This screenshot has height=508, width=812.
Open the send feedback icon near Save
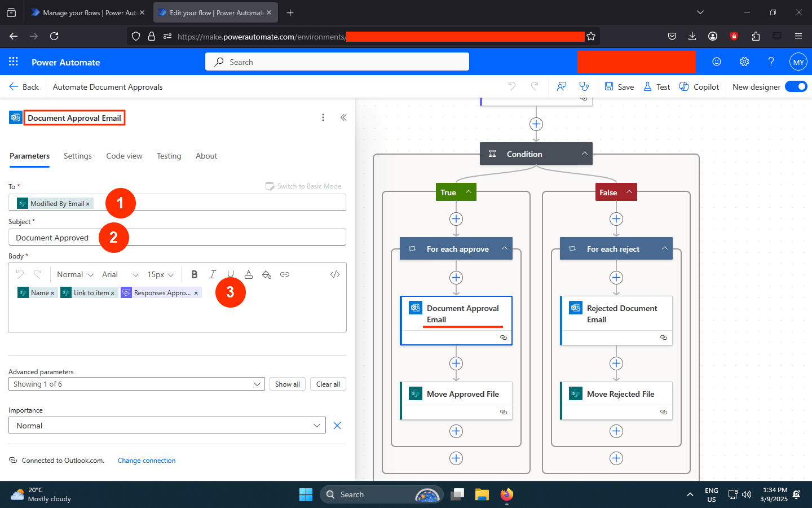pos(562,86)
